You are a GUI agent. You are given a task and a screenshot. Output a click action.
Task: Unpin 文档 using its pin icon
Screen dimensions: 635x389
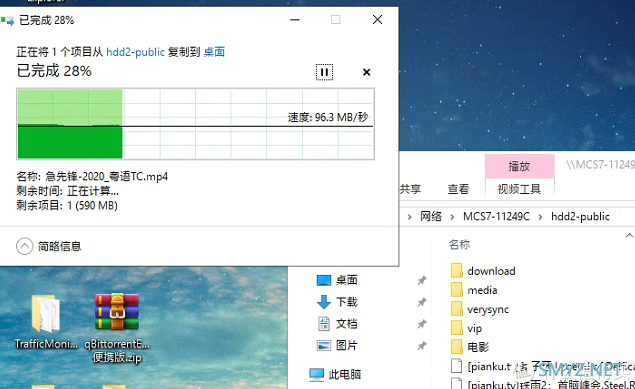pos(422,324)
